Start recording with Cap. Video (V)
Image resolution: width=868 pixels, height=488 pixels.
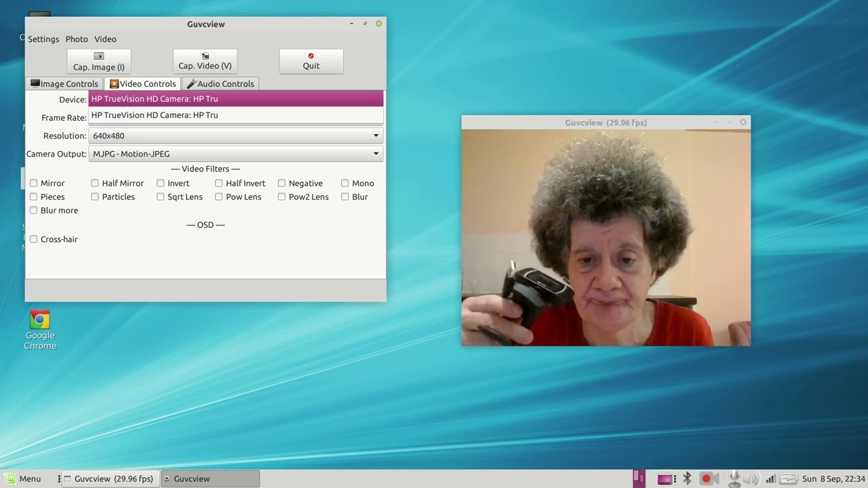(x=205, y=62)
